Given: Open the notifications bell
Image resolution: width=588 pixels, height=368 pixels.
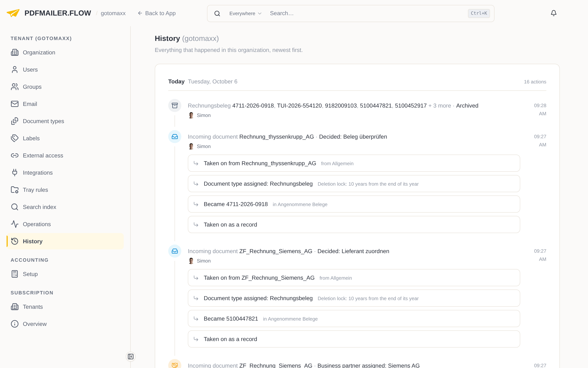Looking at the screenshot, I should 553,13.
